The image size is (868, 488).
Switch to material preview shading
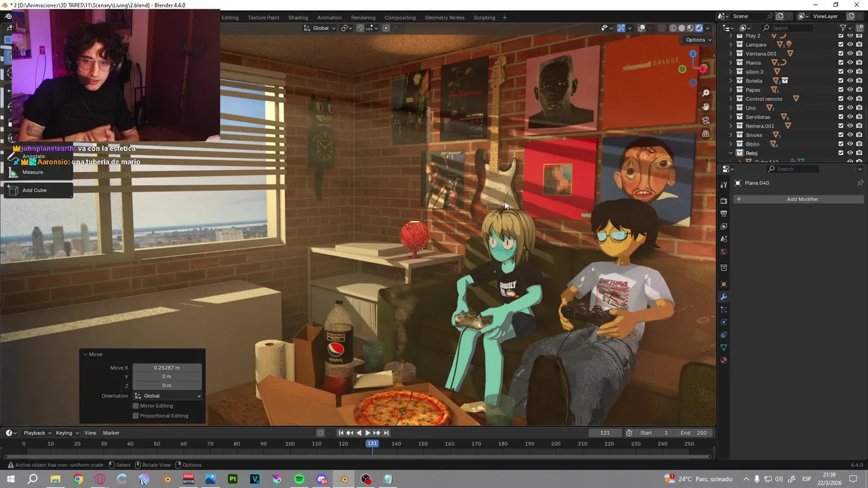[x=690, y=28]
